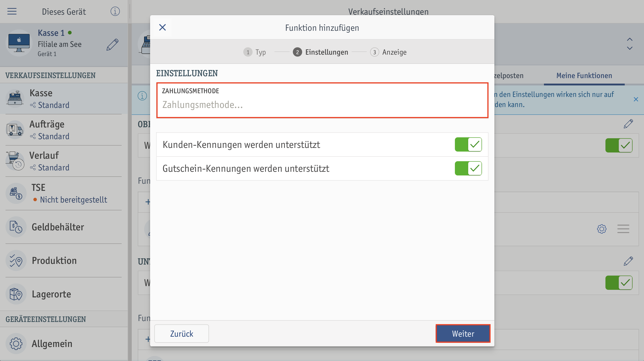Click the Kasse 1 computer thumbnail

[x=19, y=43]
